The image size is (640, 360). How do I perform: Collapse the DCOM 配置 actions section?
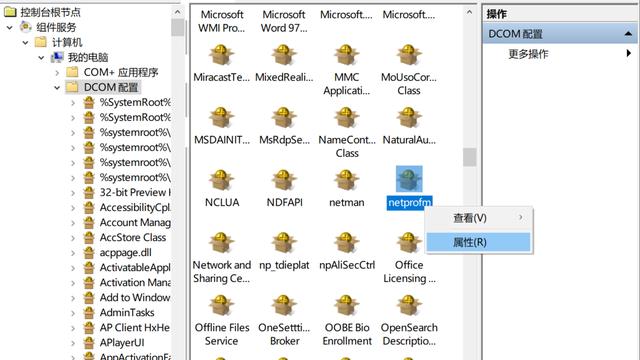[x=629, y=33]
